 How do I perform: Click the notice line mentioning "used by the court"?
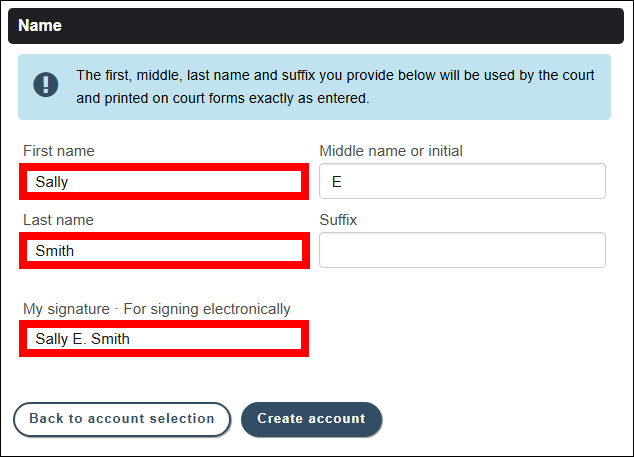tap(336, 76)
